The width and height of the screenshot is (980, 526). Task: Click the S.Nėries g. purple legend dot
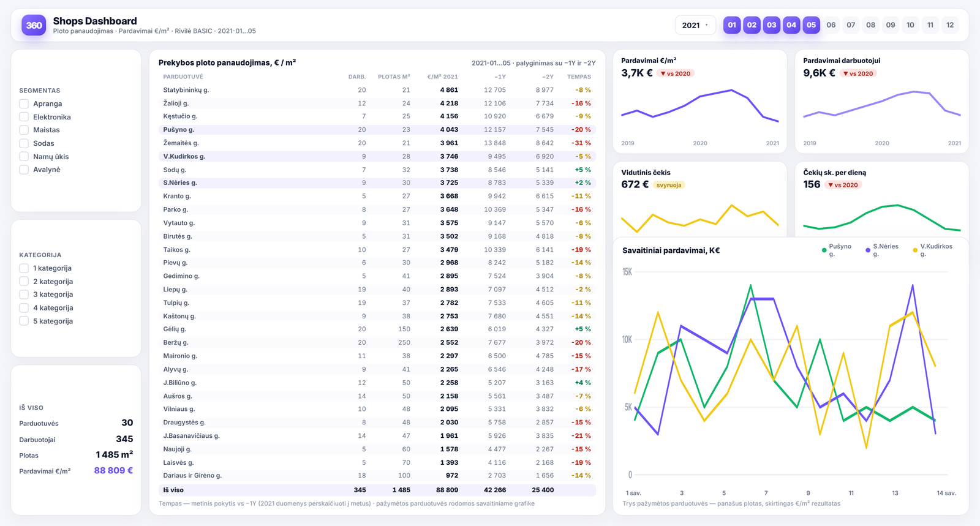tap(868, 250)
